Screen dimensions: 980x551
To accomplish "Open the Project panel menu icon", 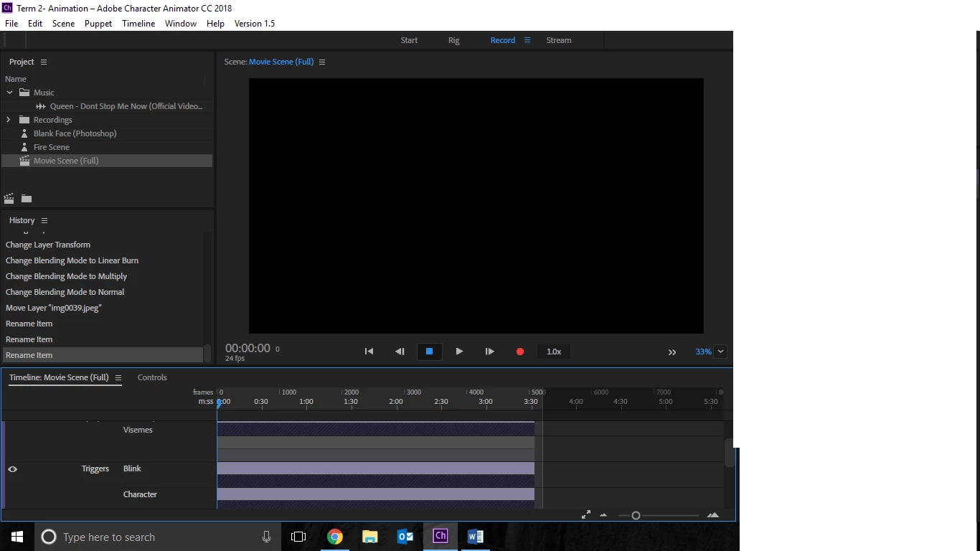I will tap(44, 62).
